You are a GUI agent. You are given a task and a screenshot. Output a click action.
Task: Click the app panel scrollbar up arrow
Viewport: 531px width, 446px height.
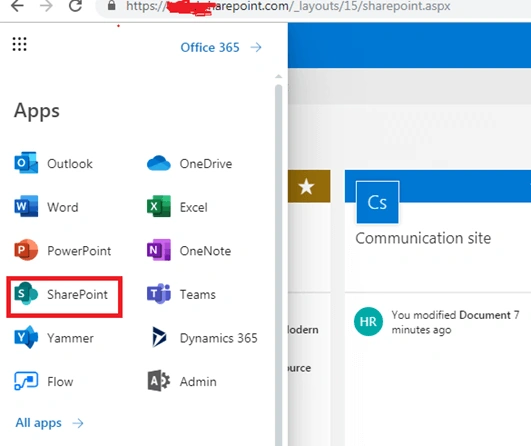click(278, 77)
